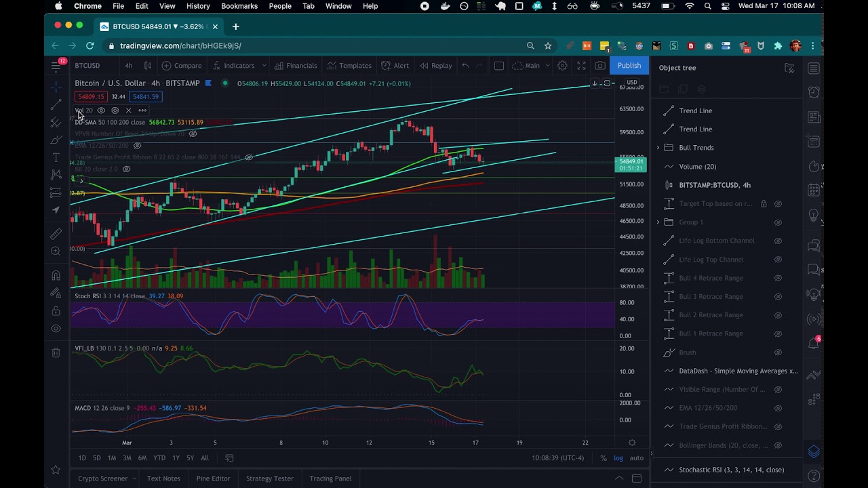Screen dimensions: 868x488
Task: Open the Bookmarks menu in Chrome
Action: tap(239, 6)
